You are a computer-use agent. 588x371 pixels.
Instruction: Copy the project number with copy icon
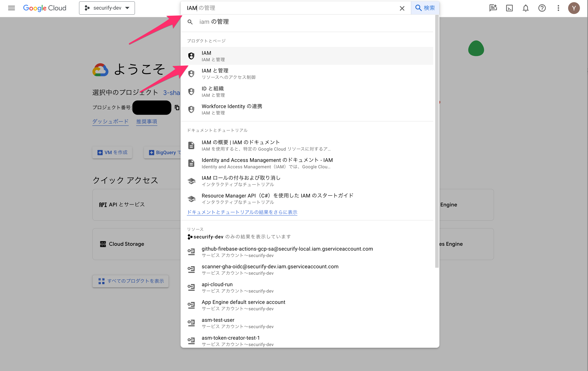pos(177,108)
